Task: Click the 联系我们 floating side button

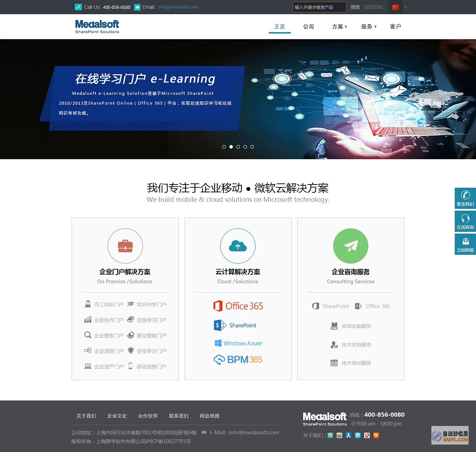Action: coord(465,198)
